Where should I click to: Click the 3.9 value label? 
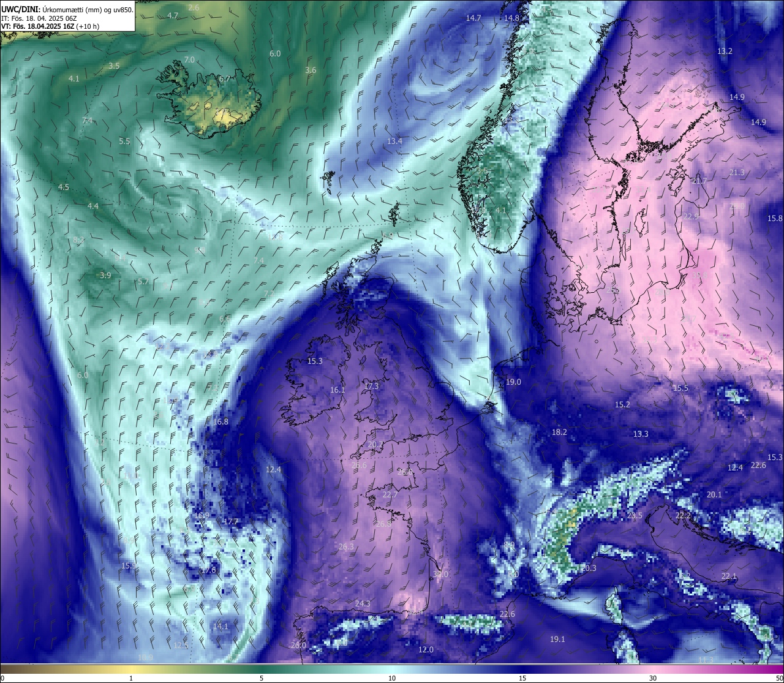(105, 275)
